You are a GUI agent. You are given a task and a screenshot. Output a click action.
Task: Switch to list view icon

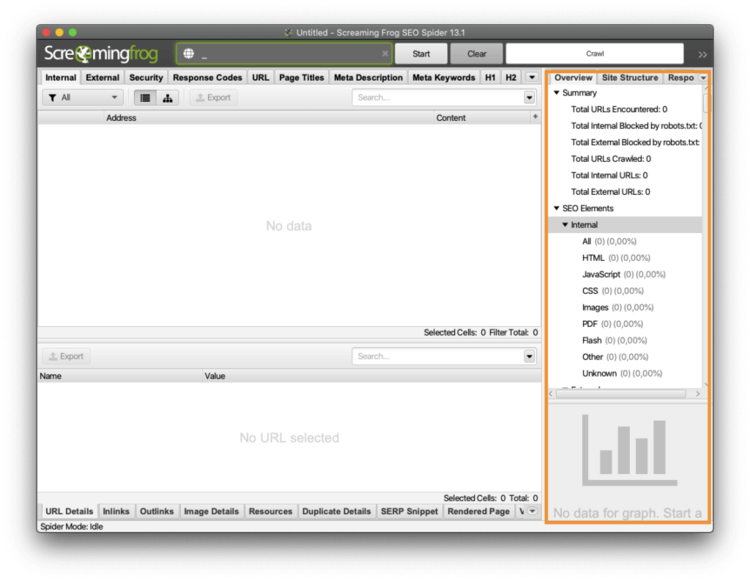(x=145, y=98)
